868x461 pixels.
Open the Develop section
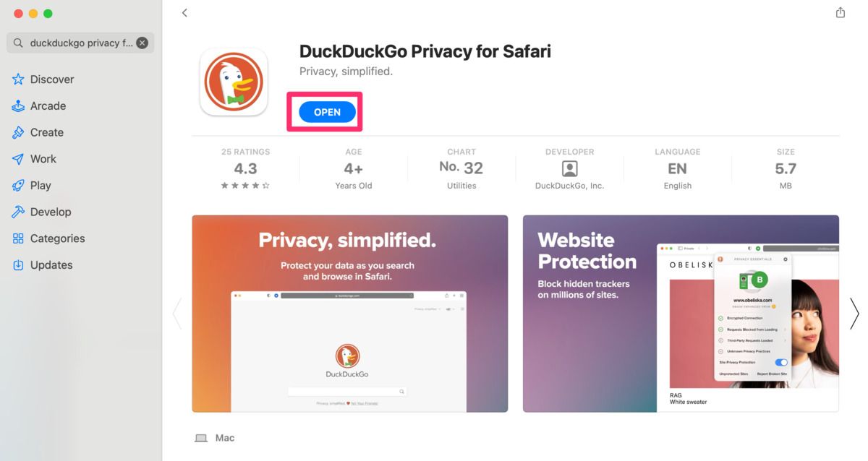50,212
